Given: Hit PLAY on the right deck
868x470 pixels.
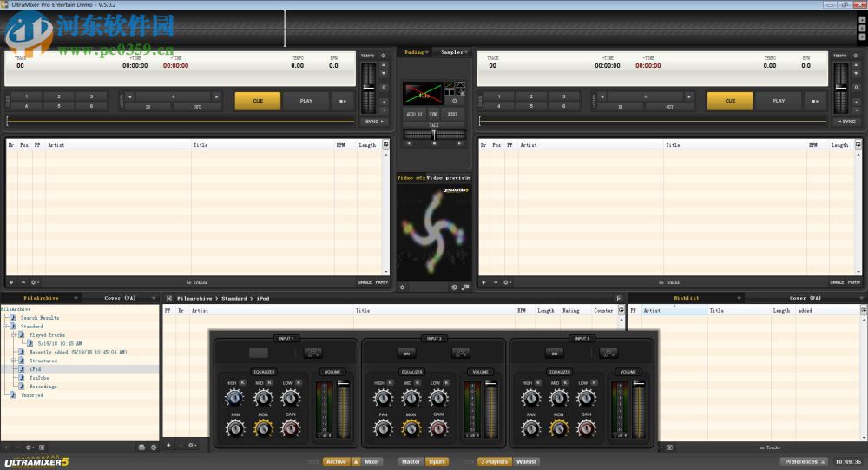Looking at the screenshot, I should tap(779, 101).
